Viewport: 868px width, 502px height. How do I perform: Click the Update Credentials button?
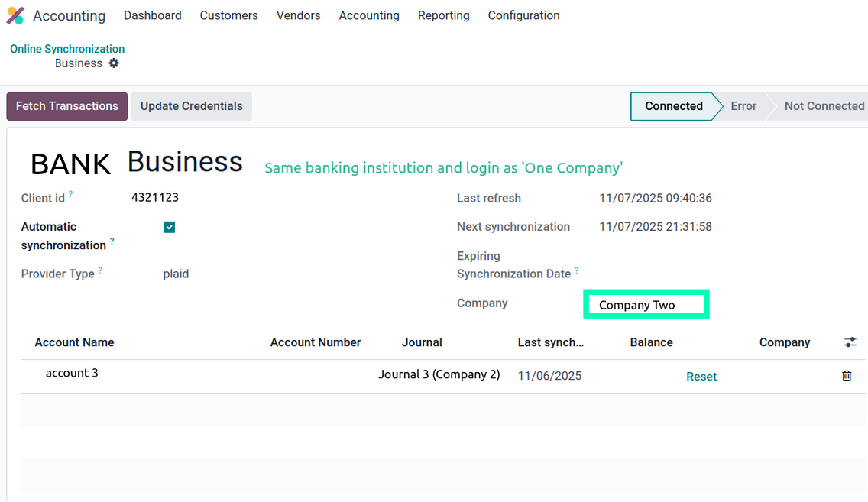(191, 106)
